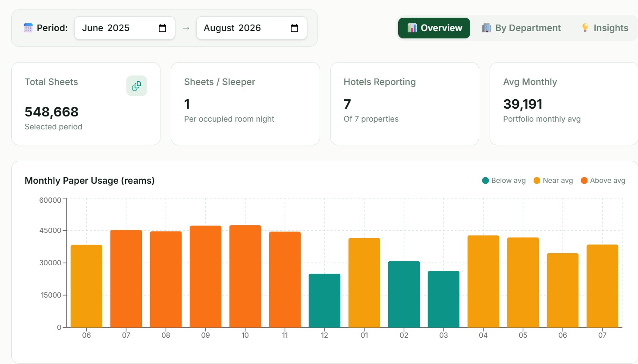Screen dimensions: 638x364
Task: Click the calendar icon beside the Period label
Action: 28,28
